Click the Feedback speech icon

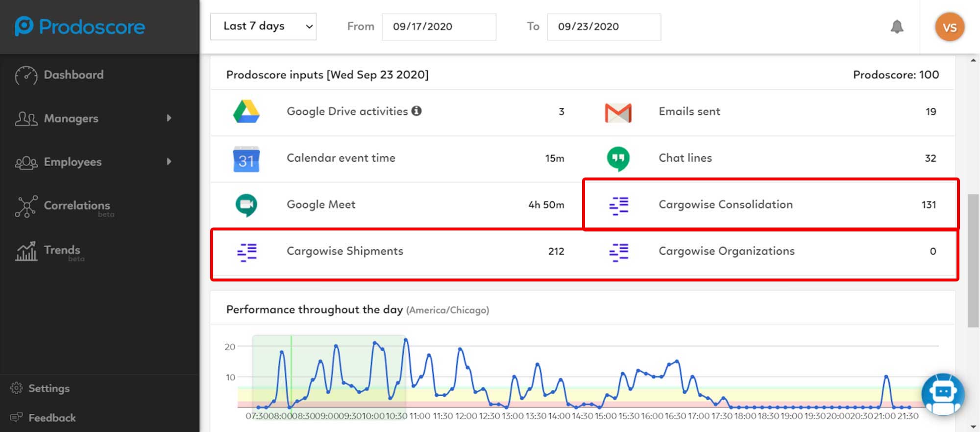point(16,418)
